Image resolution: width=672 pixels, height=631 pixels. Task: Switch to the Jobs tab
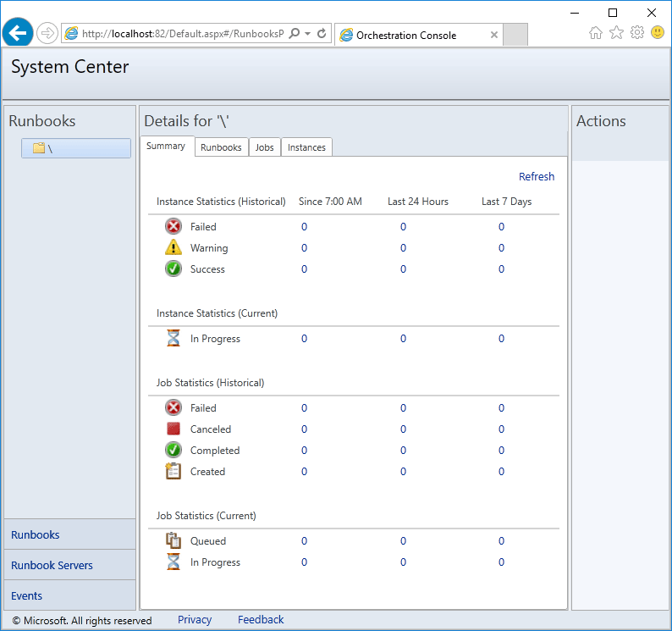click(x=264, y=147)
